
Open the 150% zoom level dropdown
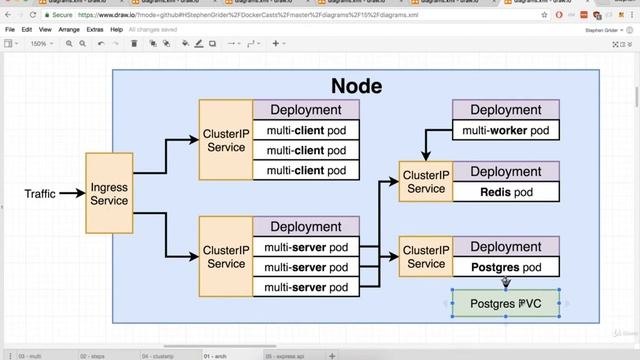[42, 43]
